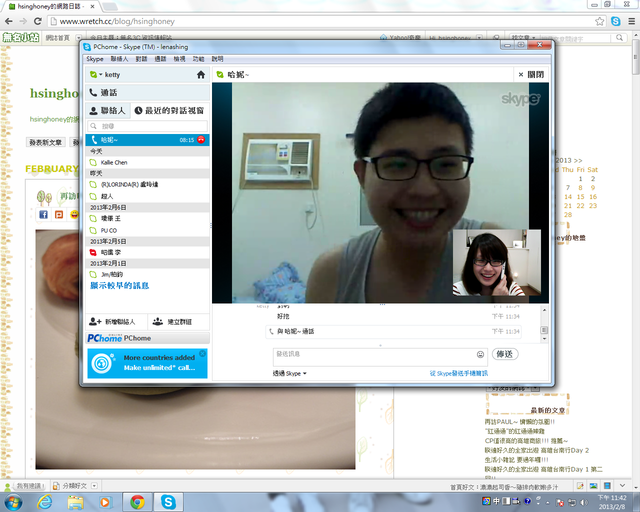The height and width of the screenshot is (512, 640).
Task: Click 發表新文章 button on blog
Action: (x=45, y=142)
